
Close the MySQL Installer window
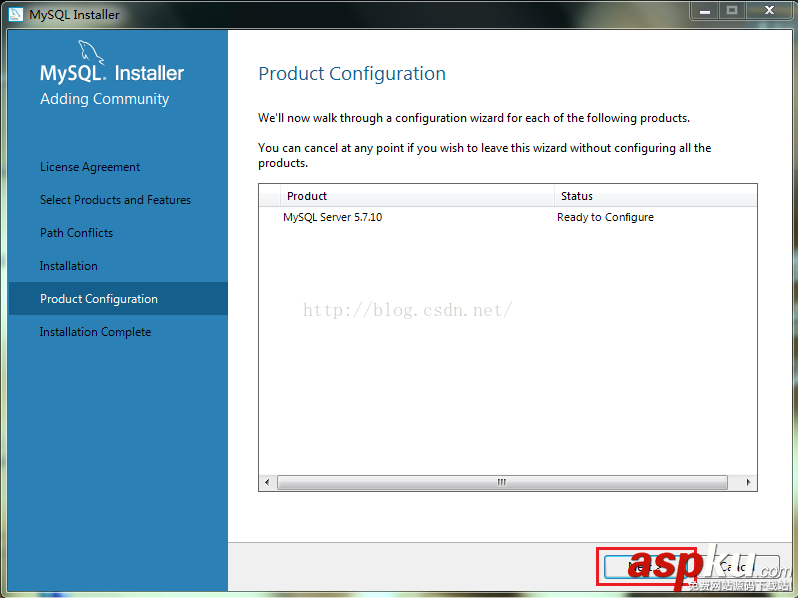(769, 11)
